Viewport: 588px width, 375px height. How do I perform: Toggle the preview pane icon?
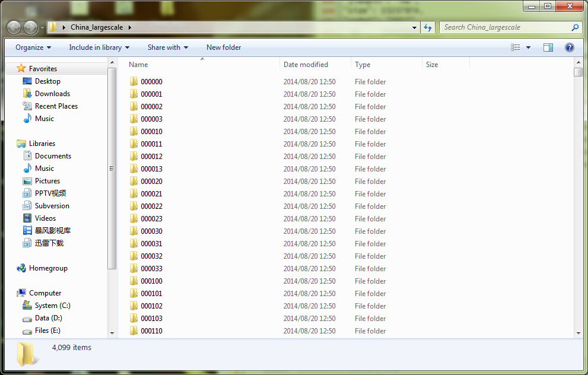(548, 47)
